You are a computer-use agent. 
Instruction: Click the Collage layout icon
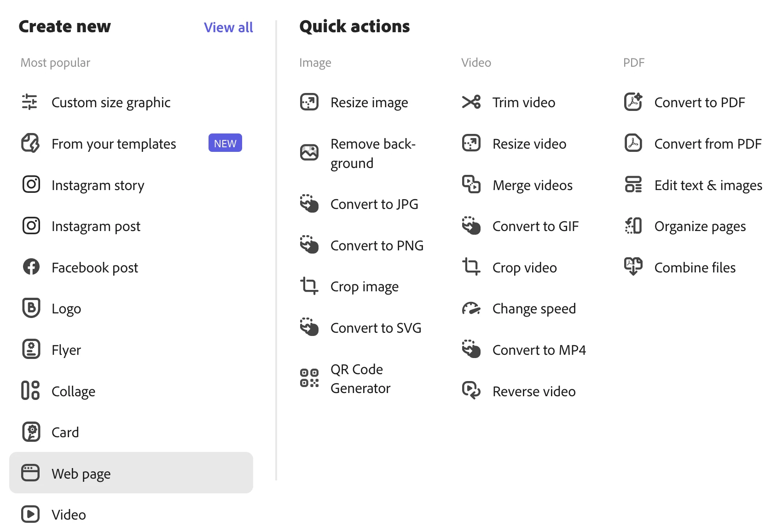(x=30, y=391)
